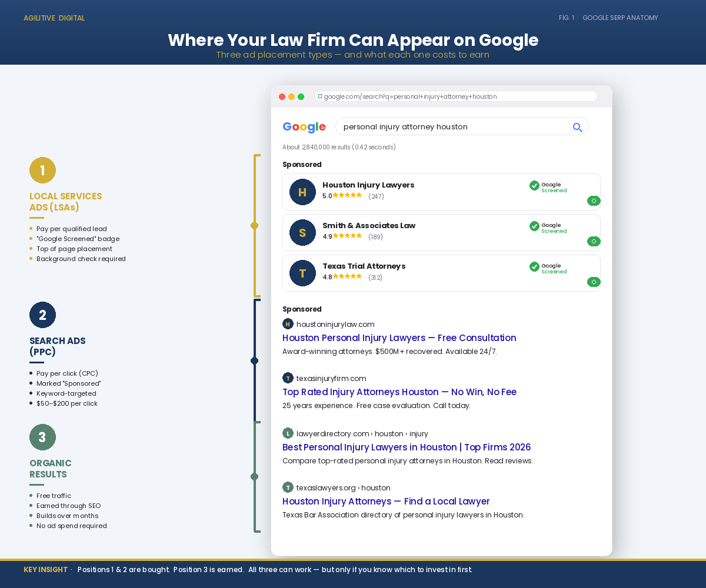Toggle green switch on Smith & Associates card
The height and width of the screenshot is (588, 706).
[x=594, y=242]
